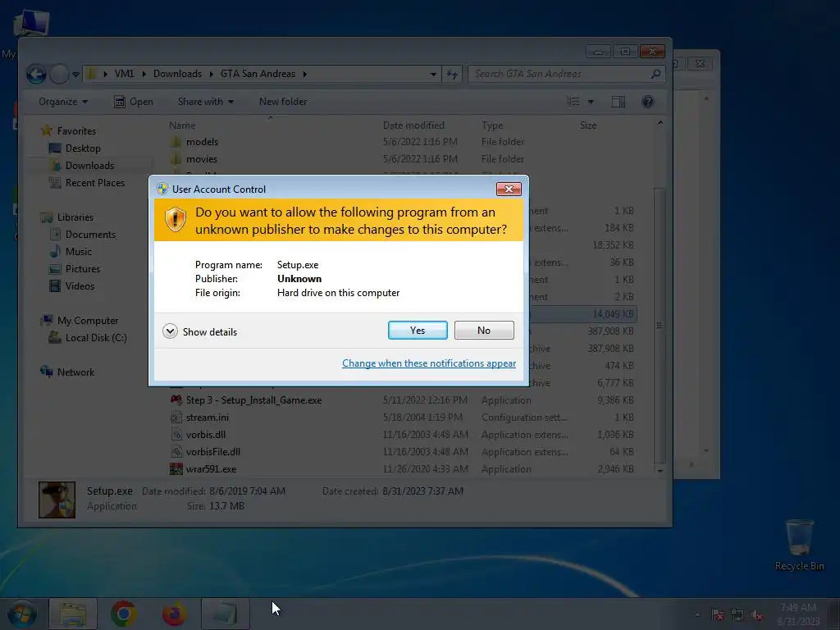The width and height of the screenshot is (840, 630).
Task: Launch Google Chrome from taskbar
Action: click(124, 614)
